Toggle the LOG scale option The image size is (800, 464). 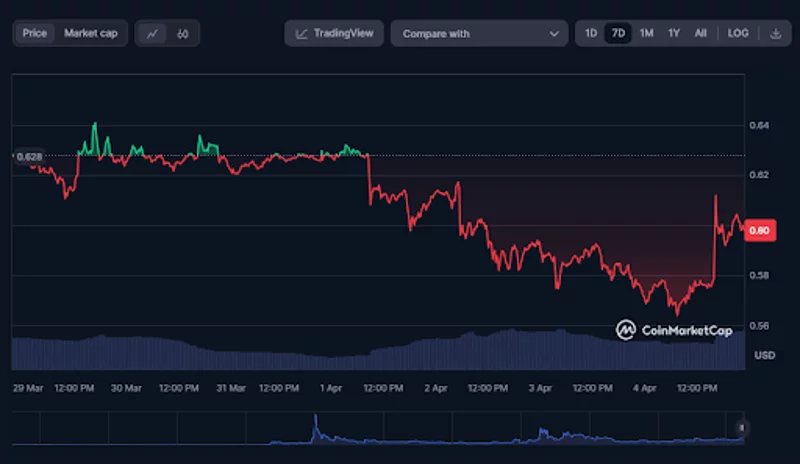click(738, 33)
